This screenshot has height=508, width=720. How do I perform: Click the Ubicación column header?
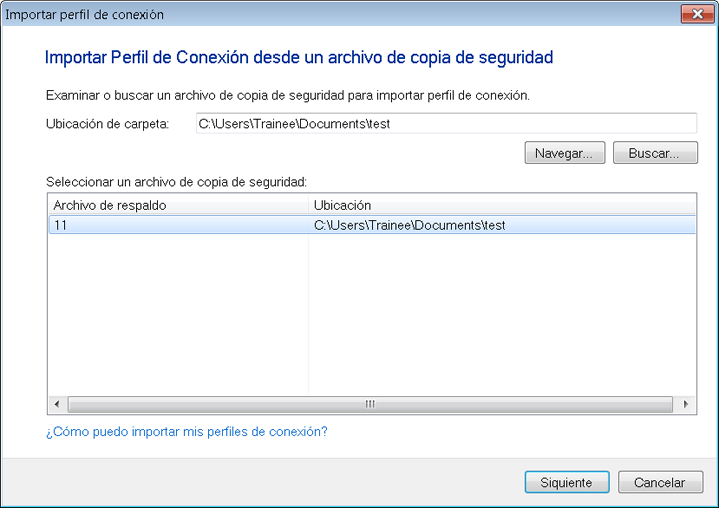click(x=500, y=205)
